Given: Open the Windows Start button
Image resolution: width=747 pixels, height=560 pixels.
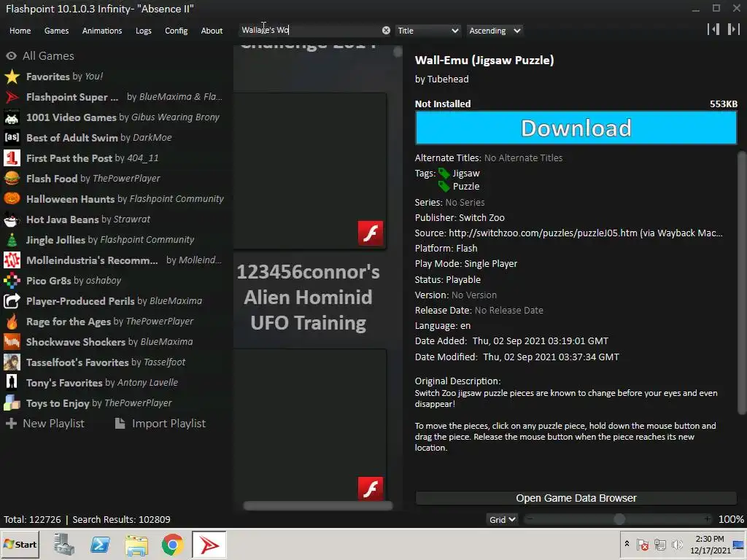Looking at the screenshot, I should [x=20, y=544].
